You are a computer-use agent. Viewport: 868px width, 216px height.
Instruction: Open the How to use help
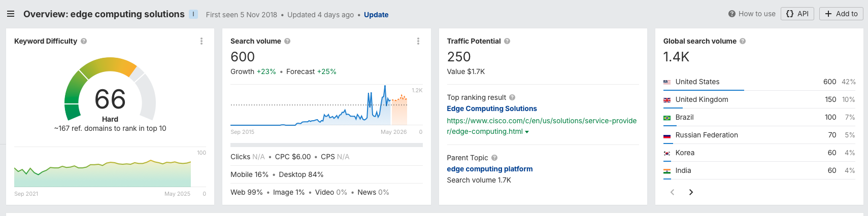752,14
